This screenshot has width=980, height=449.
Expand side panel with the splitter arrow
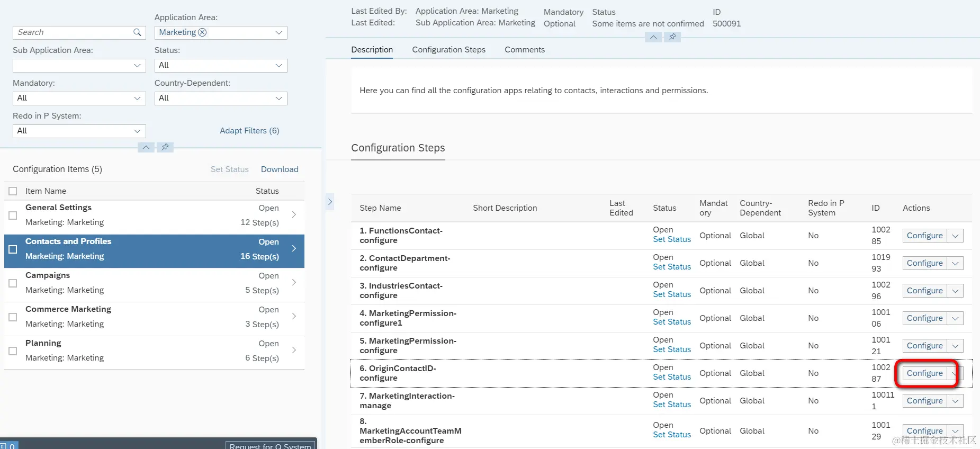coord(330,202)
